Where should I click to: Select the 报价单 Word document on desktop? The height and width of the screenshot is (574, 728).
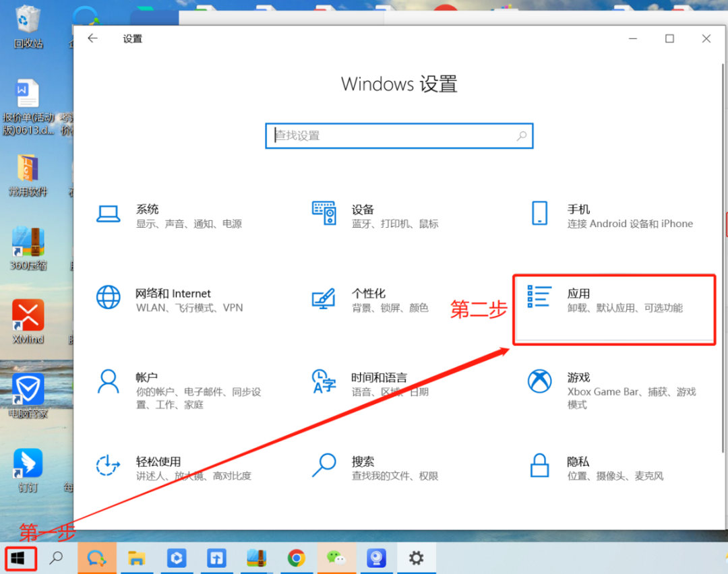[x=28, y=108]
